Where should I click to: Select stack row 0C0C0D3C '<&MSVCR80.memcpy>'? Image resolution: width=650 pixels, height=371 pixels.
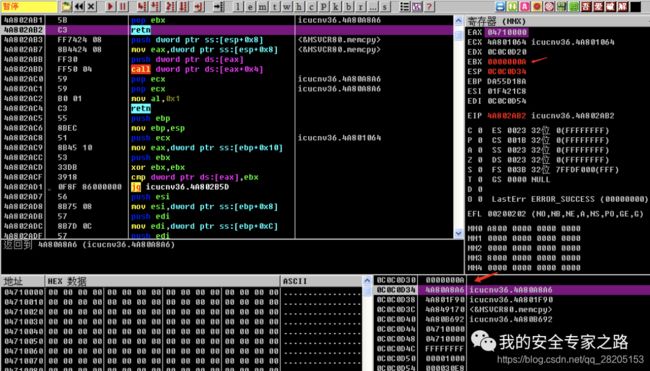512,309
